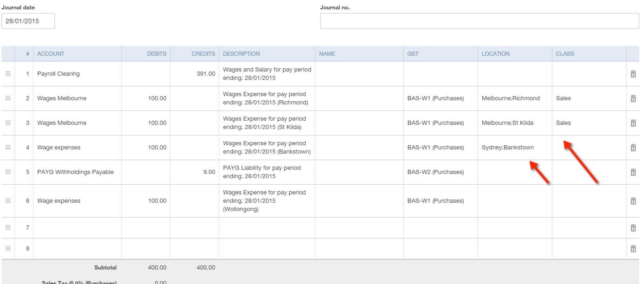Click the trash icon on row 8
The height and width of the screenshot is (284, 644).
tap(633, 248)
